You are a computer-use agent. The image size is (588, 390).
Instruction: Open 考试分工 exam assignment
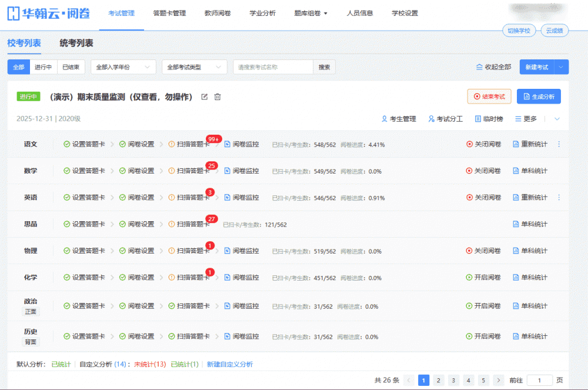446,119
